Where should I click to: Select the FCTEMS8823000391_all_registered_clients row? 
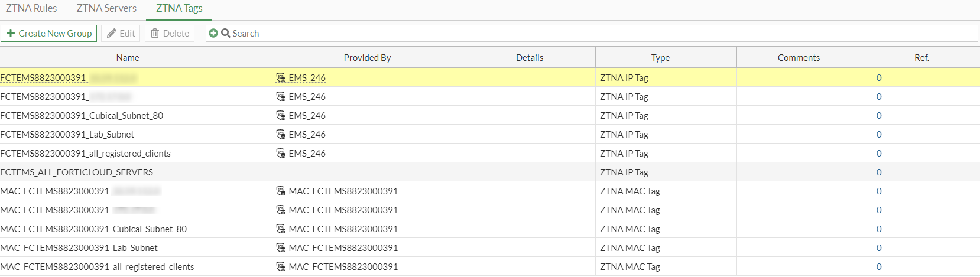[x=86, y=153]
